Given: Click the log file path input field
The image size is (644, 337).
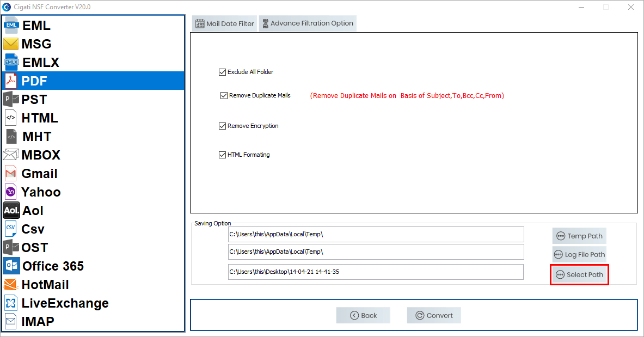Looking at the screenshot, I should 376,252.
